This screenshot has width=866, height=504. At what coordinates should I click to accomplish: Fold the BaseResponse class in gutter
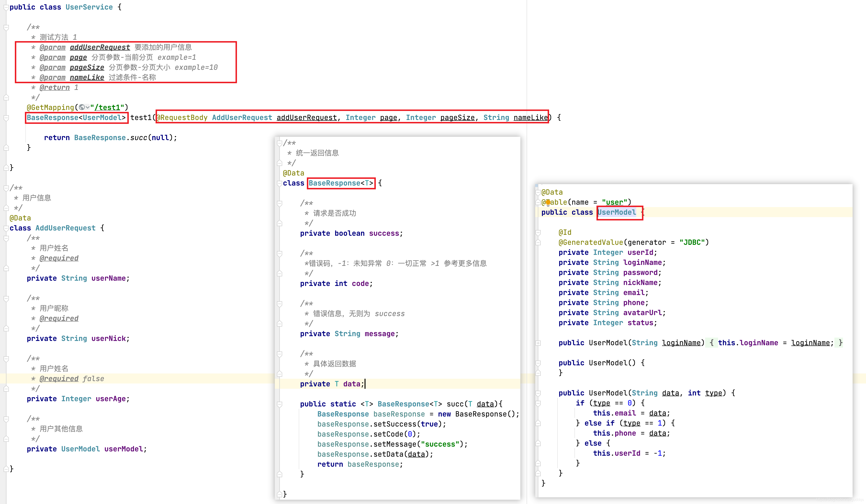pos(279,183)
